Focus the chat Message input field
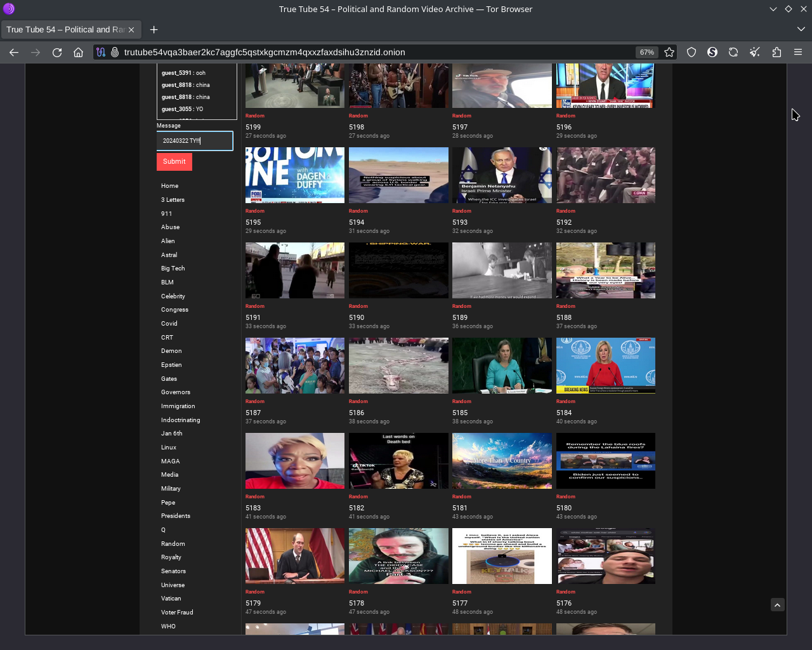 [195, 141]
